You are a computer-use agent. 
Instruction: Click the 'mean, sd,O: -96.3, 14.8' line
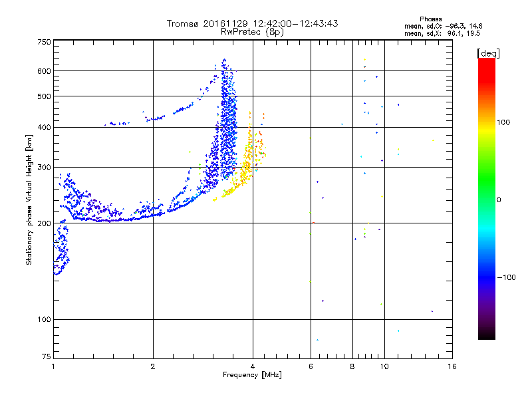pos(444,26)
